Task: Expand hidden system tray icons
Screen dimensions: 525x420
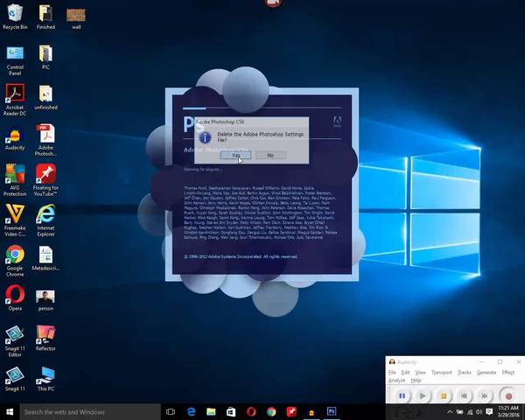Action: point(450,411)
